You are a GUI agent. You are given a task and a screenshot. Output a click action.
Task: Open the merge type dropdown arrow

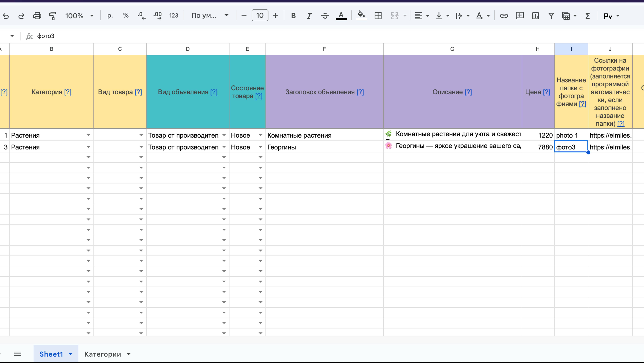[405, 16]
